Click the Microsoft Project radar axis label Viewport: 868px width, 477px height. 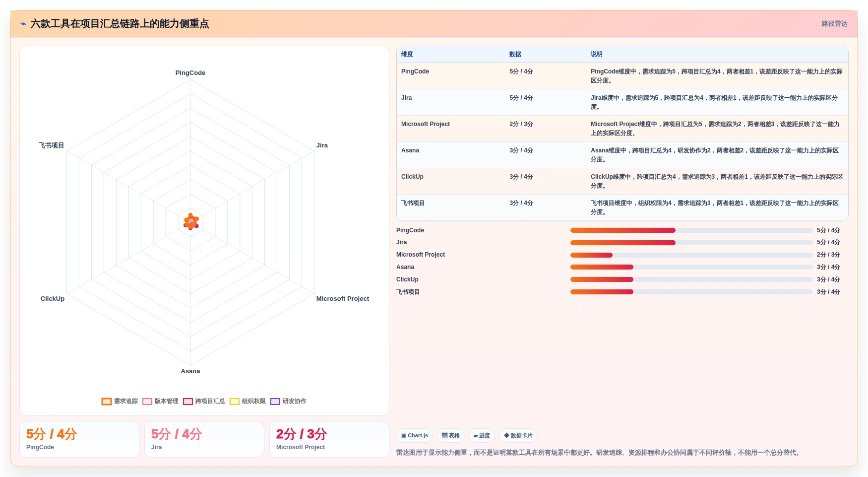(x=343, y=299)
